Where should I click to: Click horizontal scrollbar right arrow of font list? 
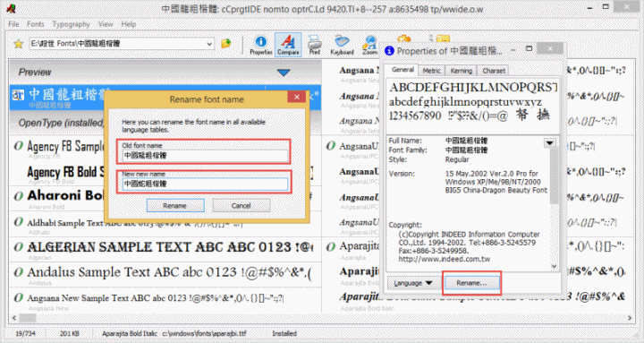pos(630,318)
